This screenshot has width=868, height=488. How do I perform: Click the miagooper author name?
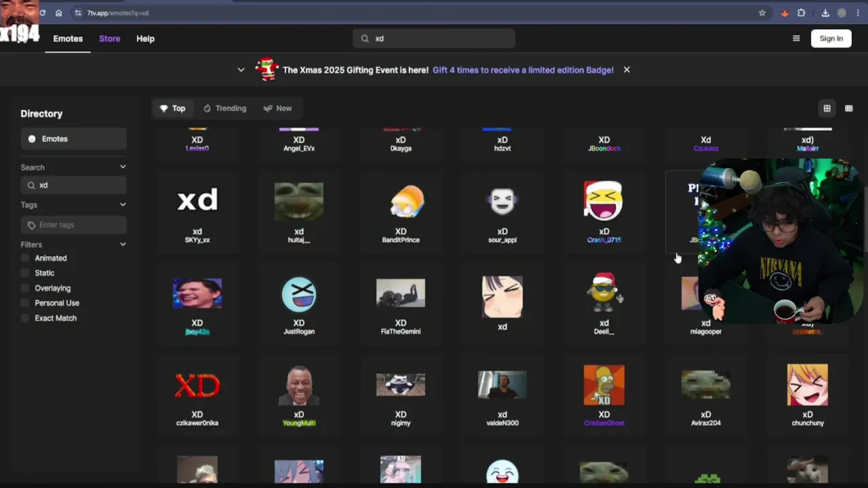(x=706, y=331)
